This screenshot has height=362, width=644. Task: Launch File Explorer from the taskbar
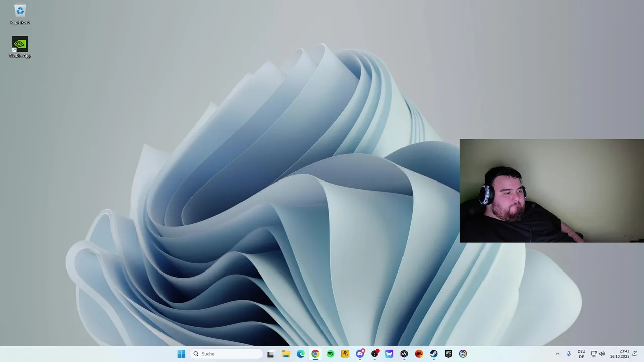pyautogui.click(x=286, y=354)
